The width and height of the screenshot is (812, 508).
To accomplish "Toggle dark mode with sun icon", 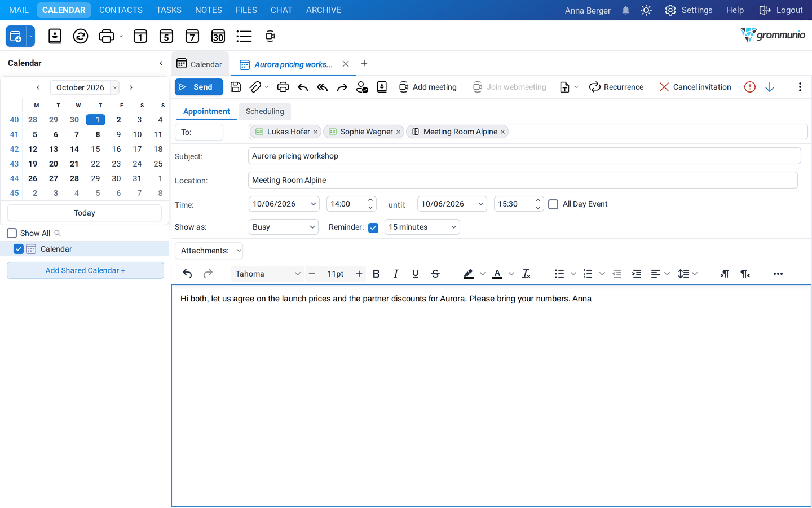I will pos(646,10).
